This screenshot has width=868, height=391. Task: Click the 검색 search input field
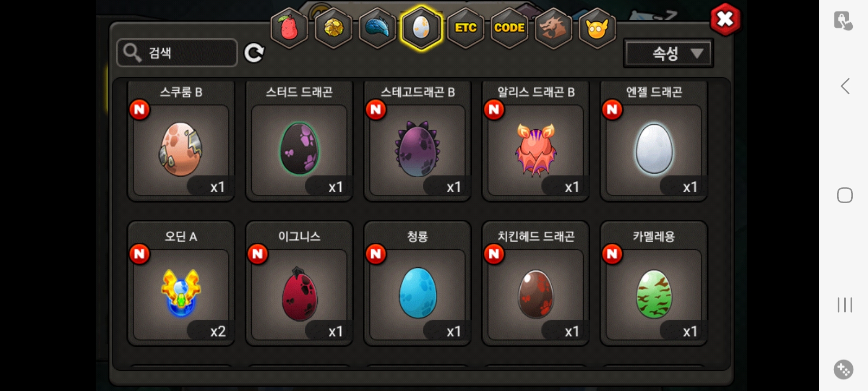177,53
